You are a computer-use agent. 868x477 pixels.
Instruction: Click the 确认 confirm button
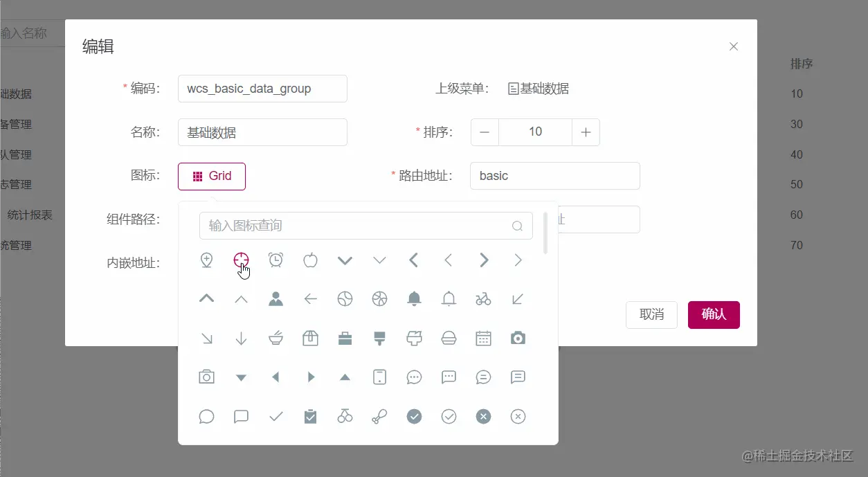[714, 314]
